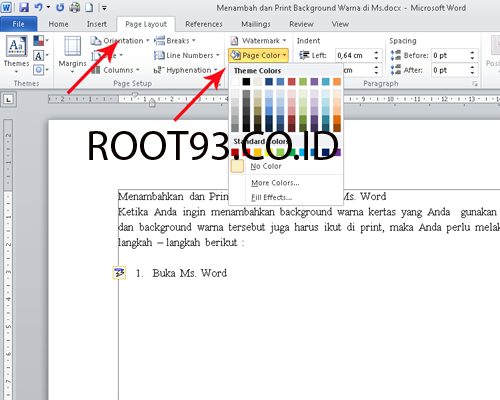Expand the Hyphenation dropdown
500x400 pixels.
coord(186,70)
